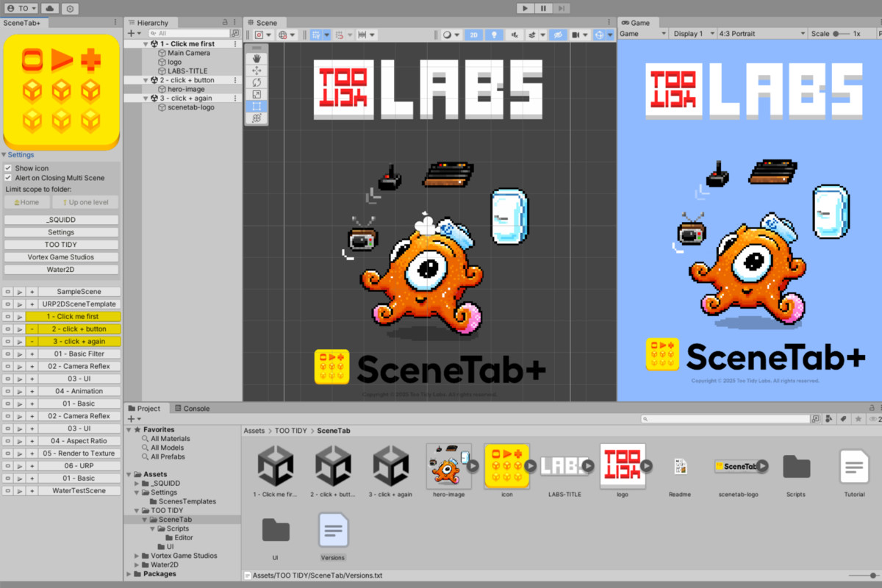Click minus button for 3 - click + again
The image size is (882, 588).
[32, 341]
